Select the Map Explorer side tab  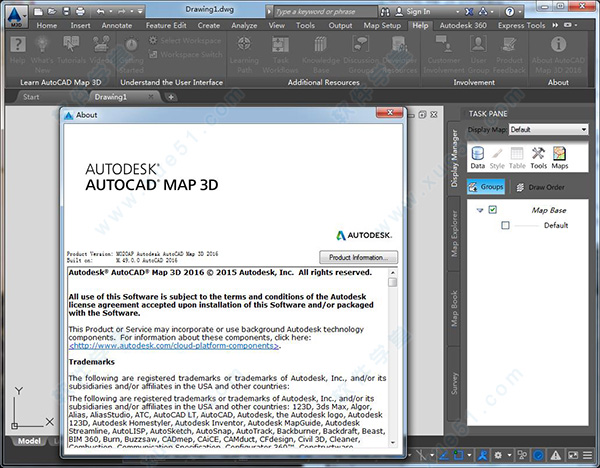pyautogui.click(x=454, y=233)
